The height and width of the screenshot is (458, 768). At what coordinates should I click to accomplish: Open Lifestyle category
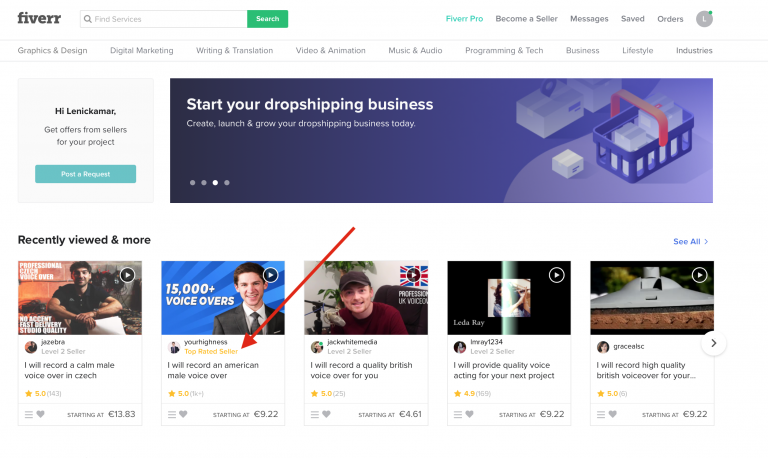pos(638,50)
